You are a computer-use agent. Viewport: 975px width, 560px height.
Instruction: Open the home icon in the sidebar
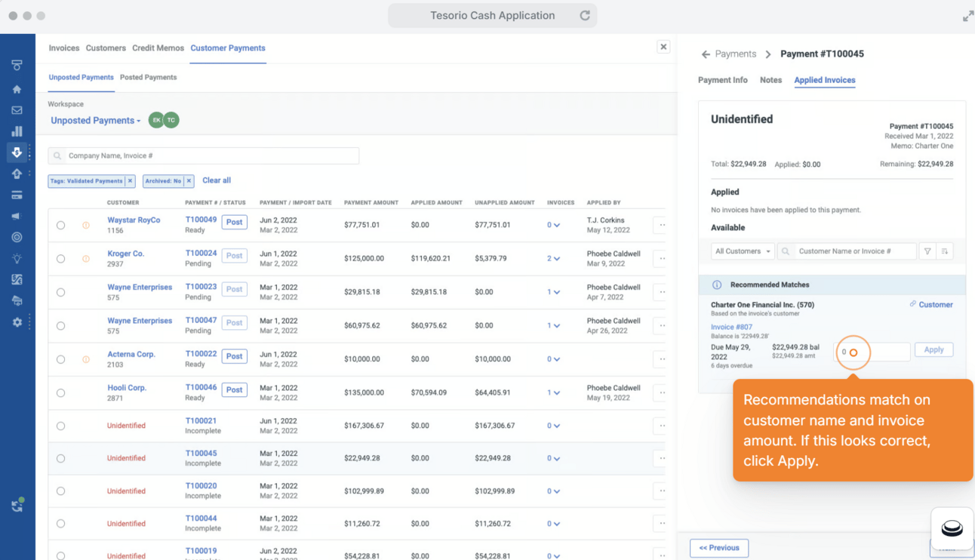point(17,89)
